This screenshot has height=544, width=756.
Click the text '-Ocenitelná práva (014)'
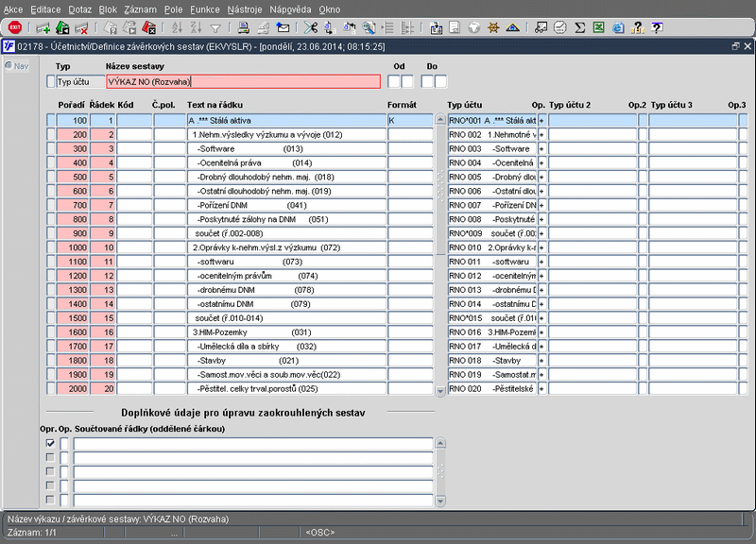coord(255,162)
